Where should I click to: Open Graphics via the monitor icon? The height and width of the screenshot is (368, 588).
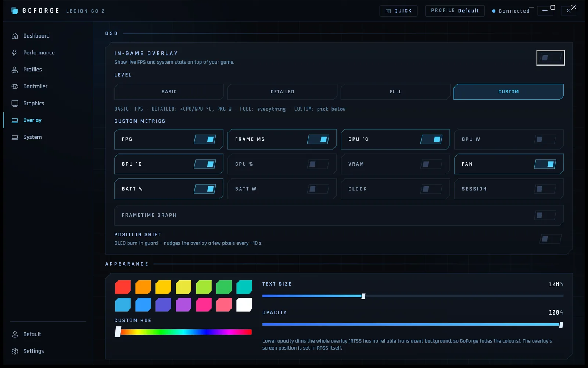(15, 103)
